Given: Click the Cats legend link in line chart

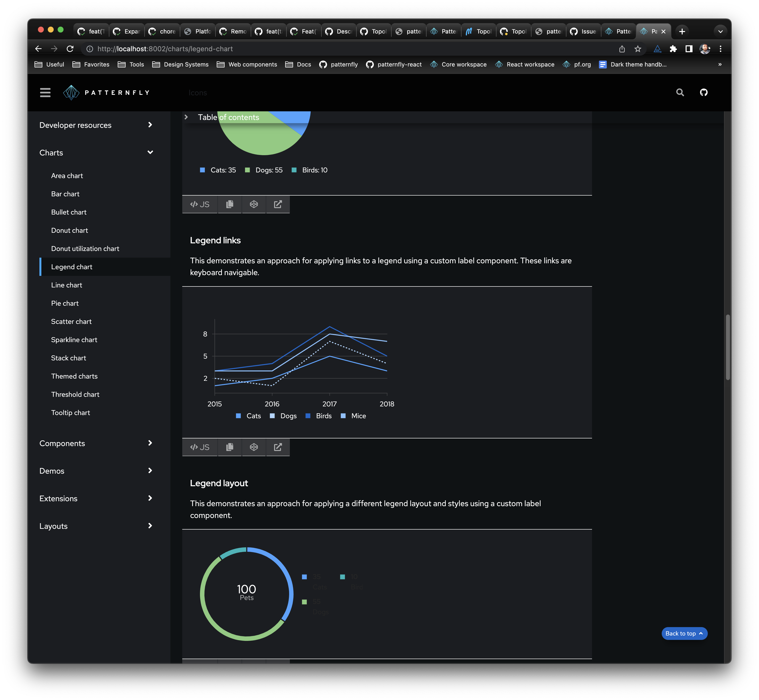Looking at the screenshot, I should [x=253, y=416].
